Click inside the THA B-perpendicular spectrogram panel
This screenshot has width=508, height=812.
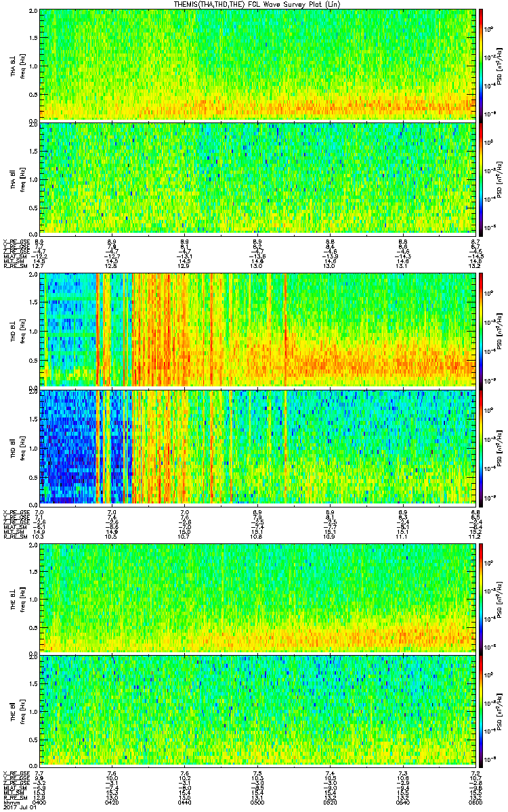[258, 64]
